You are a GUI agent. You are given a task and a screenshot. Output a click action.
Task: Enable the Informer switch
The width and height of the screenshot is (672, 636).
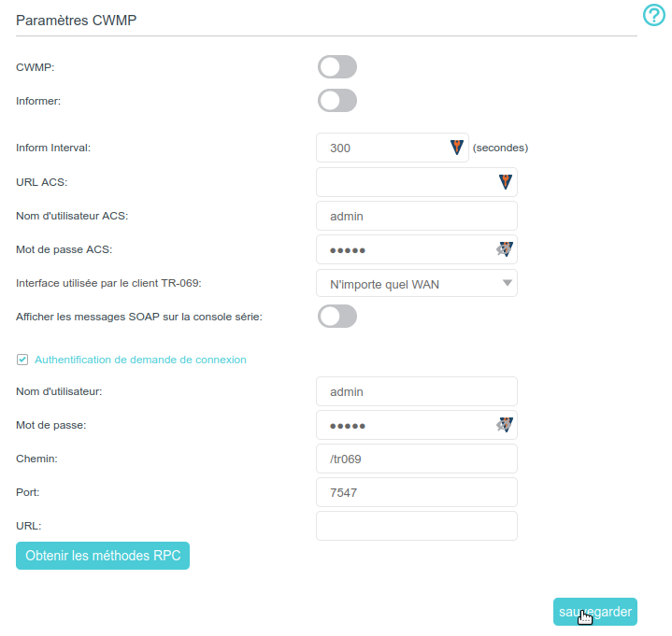point(337,101)
